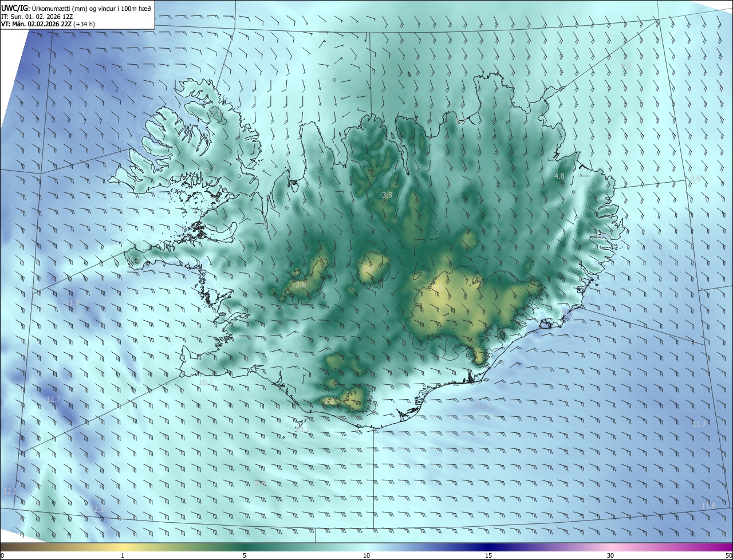Click the color scale label '30'
The height and width of the screenshot is (560, 733).
click(x=610, y=555)
